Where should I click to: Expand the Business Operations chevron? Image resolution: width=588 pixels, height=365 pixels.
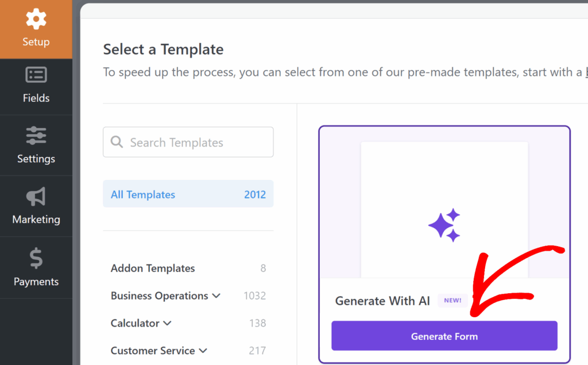[216, 296]
